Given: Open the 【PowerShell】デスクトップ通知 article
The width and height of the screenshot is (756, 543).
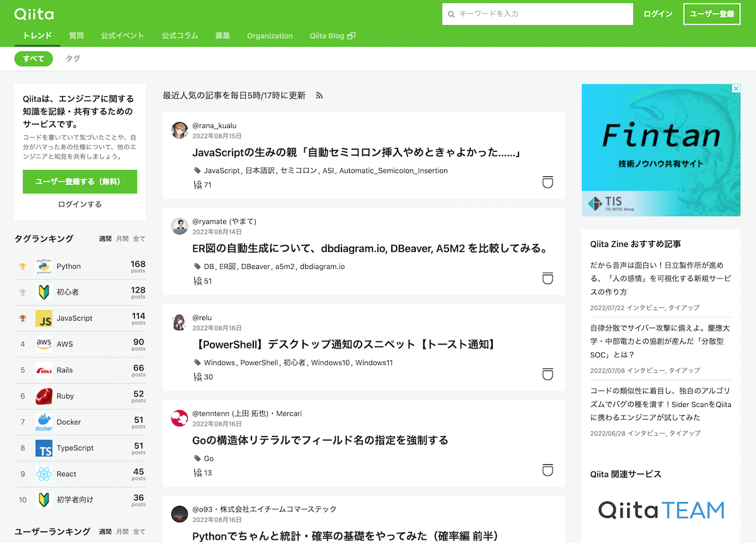Looking at the screenshot, I should click(346, 344).
